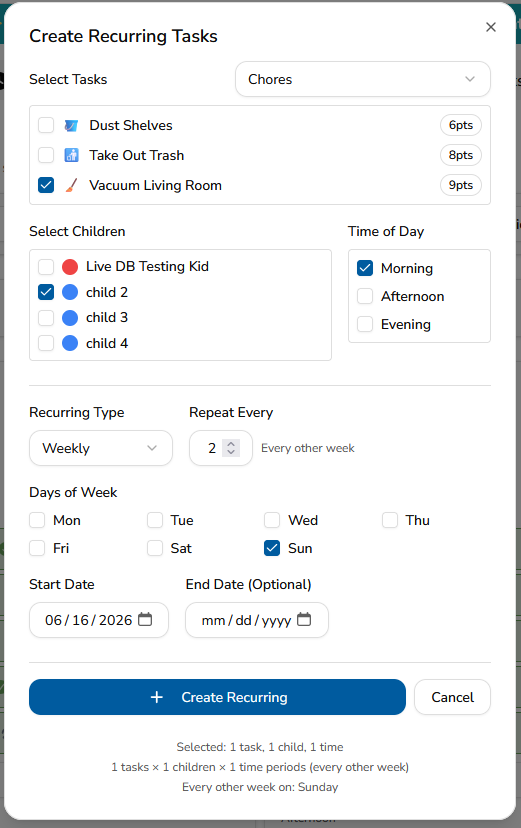Uncheck the Sun day checkbox
Viewport: 521px width, 828px height.
pos(272,548)
